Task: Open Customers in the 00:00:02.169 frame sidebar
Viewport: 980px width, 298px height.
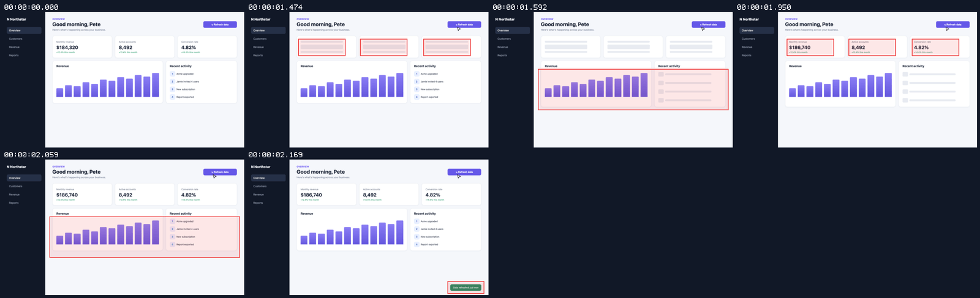Action: [268, 186]
